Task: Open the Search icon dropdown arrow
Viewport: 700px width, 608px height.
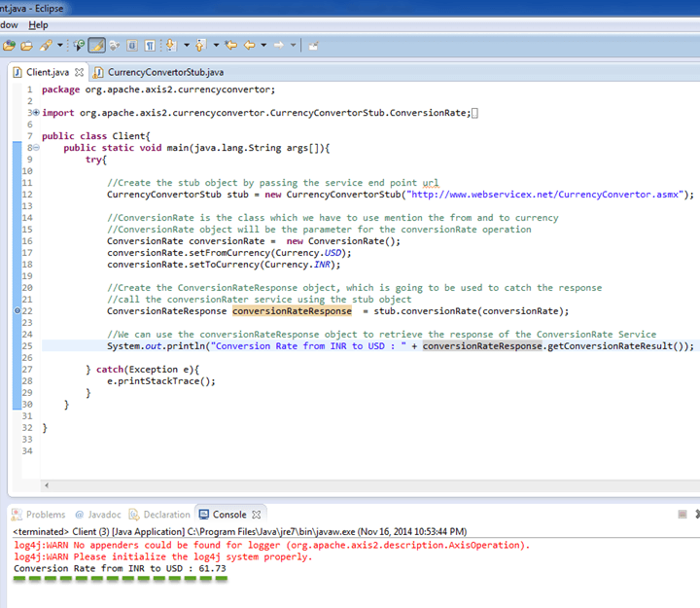Action: point(60,45)
